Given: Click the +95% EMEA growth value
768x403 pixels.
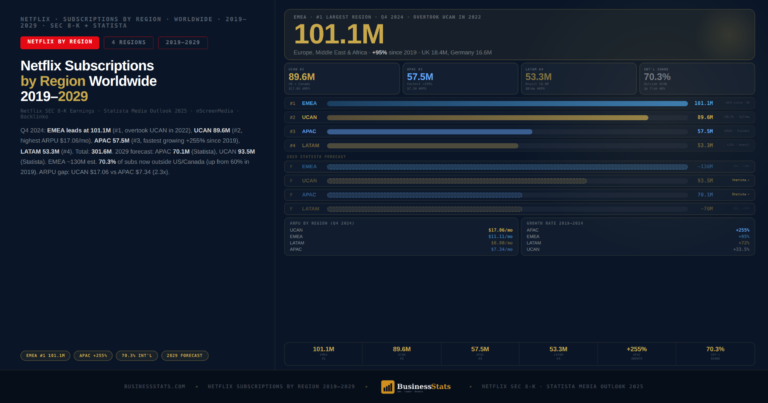Looking at the screenshot, I should point(744,237).
